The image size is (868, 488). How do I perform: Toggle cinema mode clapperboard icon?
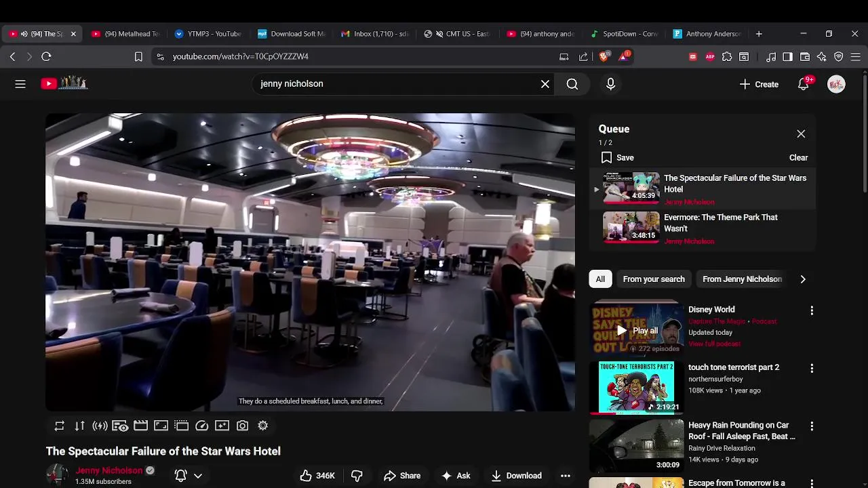tap(141, 426)
